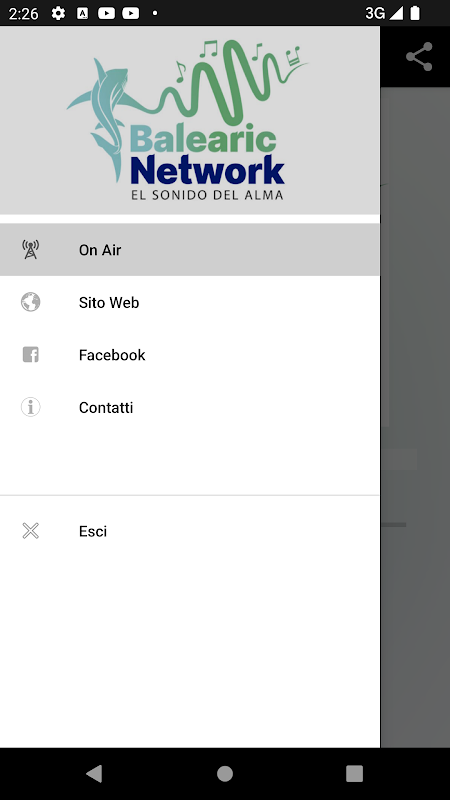
Task: Tap the Android back navigation button
Action: click(x=94, y=773)
